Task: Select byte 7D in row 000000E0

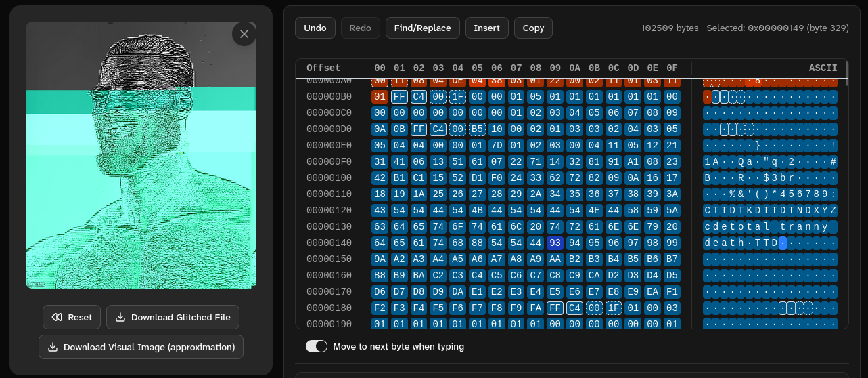Action: point(497,146)
